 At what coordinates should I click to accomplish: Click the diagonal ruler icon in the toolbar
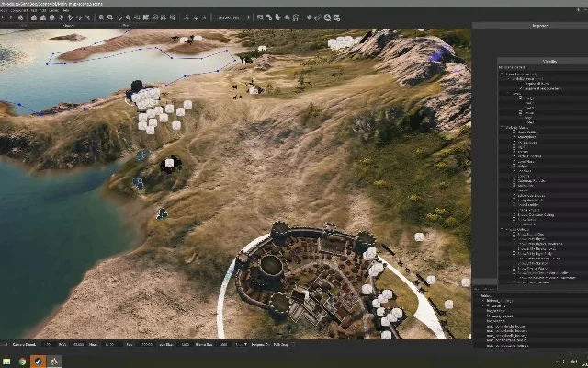coord(318,17)
